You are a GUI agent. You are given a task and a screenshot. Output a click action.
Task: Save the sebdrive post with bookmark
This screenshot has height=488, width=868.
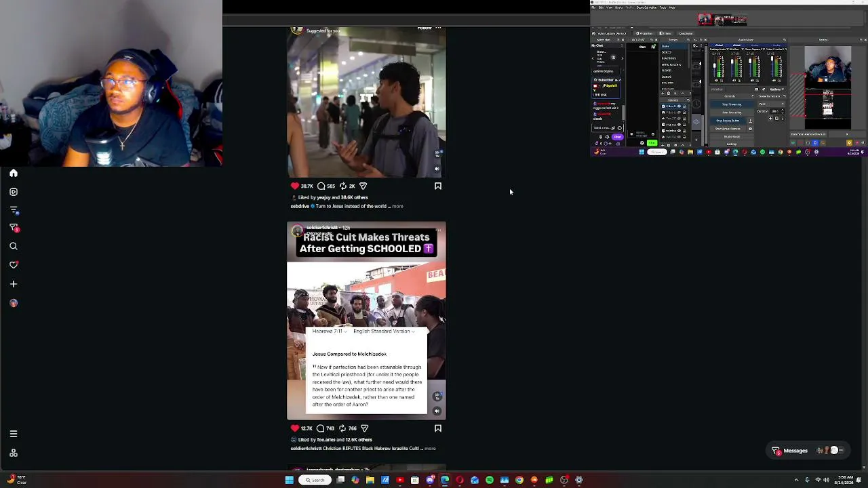[438, 186]
